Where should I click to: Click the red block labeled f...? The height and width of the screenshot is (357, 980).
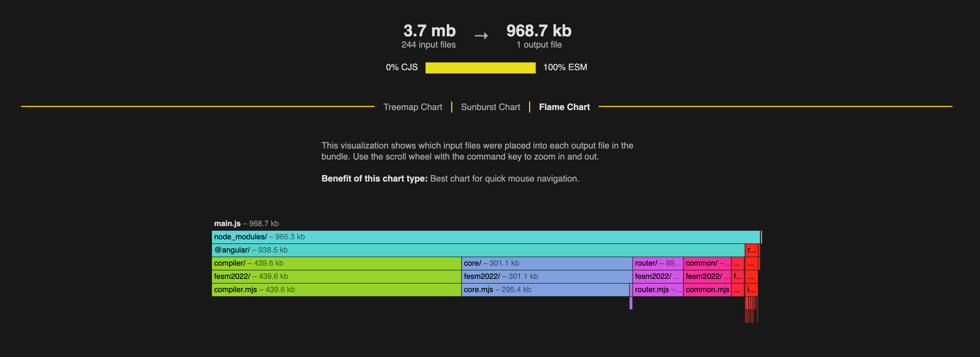coord(737,276)
